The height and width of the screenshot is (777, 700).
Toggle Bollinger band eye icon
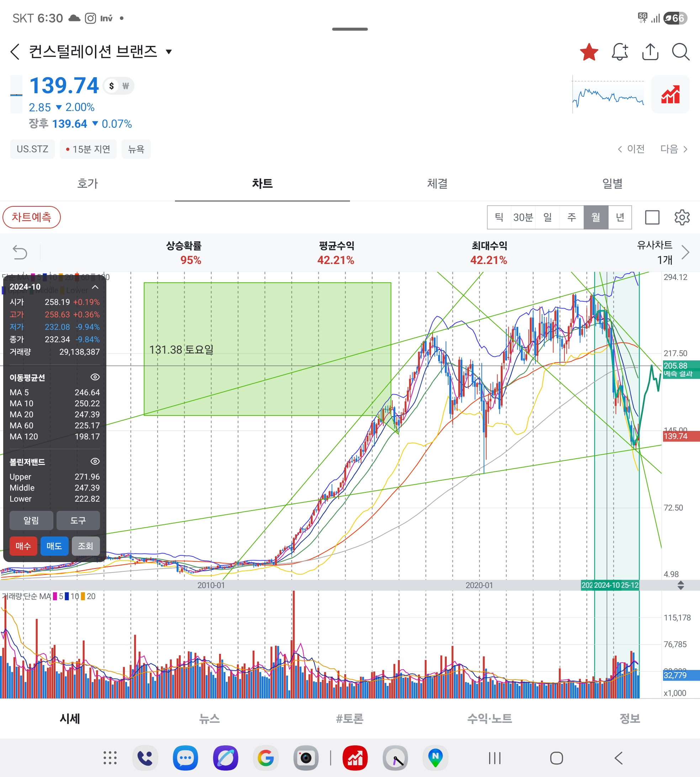pyautogui.click(x=95, y=461)
